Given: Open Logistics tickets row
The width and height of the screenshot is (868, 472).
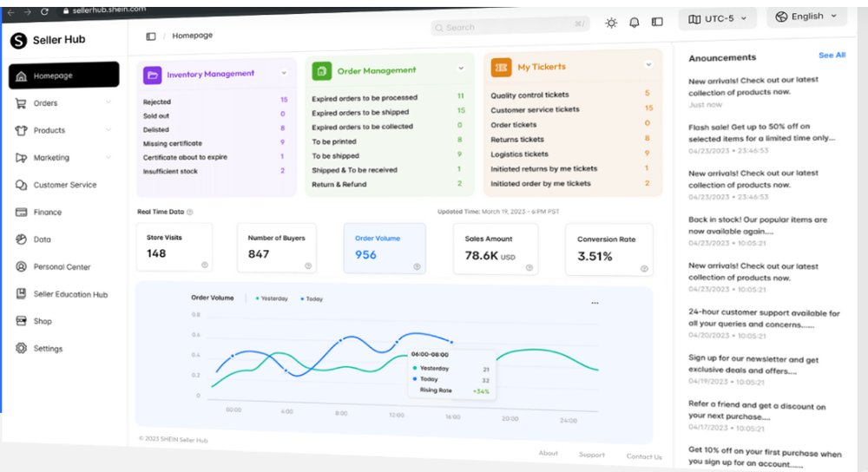Looking at the screenshot, I should coord(572,154).
